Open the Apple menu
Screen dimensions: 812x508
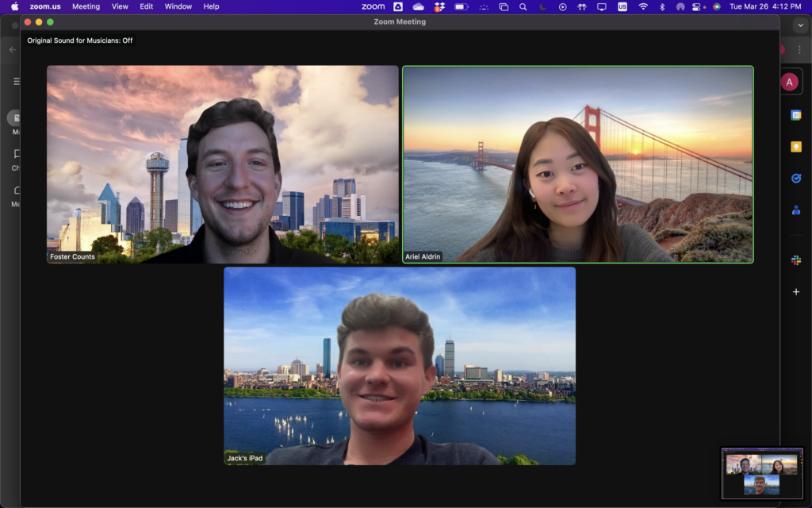point(14,6)
